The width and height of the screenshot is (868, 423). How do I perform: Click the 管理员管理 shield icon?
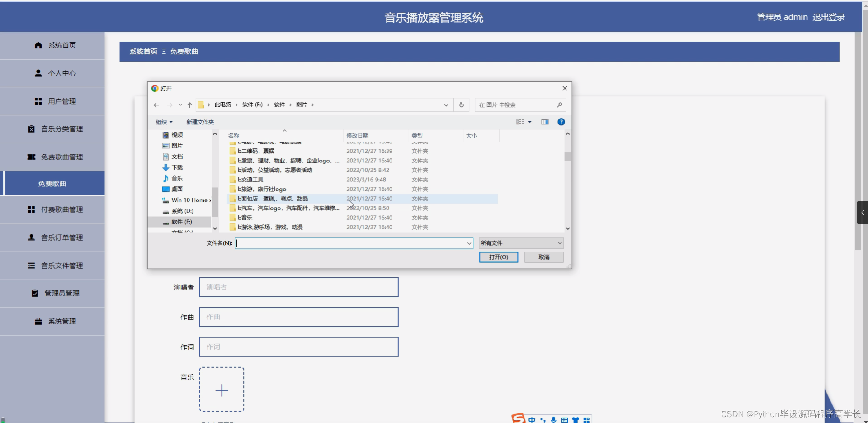[x=34, y=293]
